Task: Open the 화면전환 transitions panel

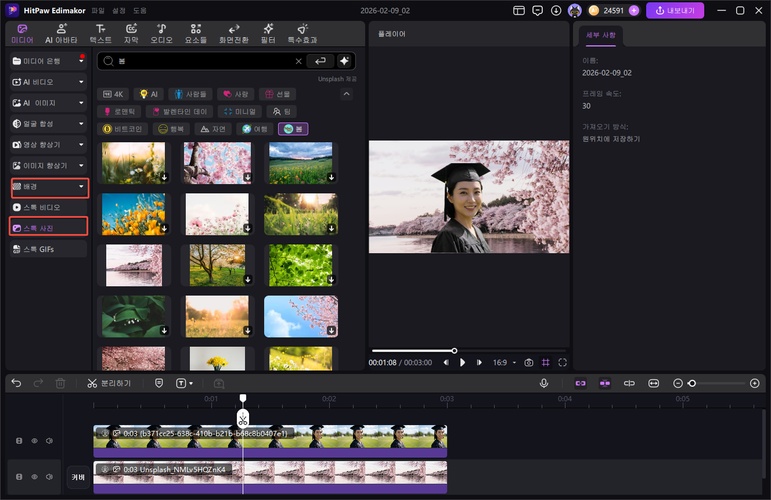Action: coord(234,33)
